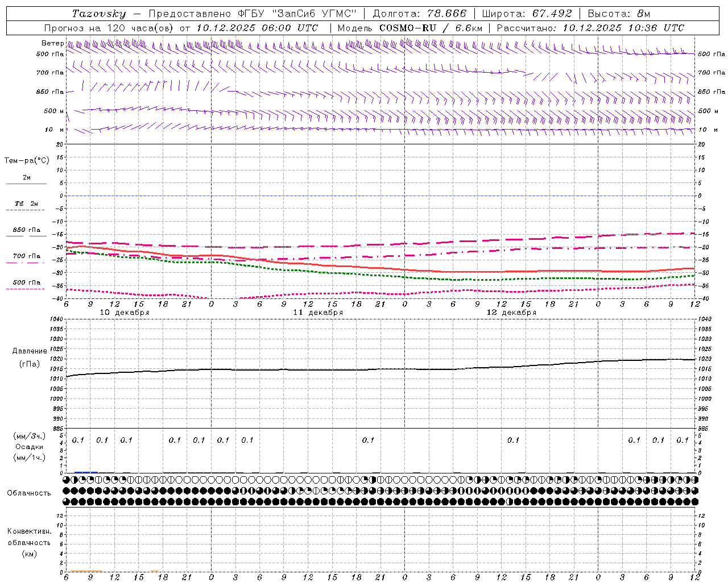Click the Тем-ра(°C) axis title

(x=27, y=161)
